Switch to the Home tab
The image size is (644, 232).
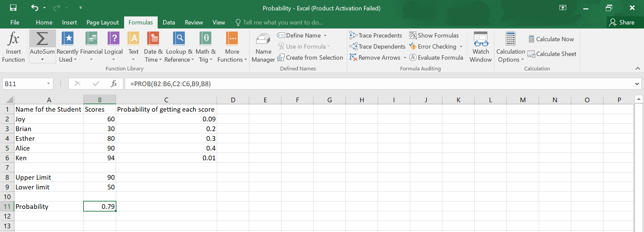coord(44,22)
